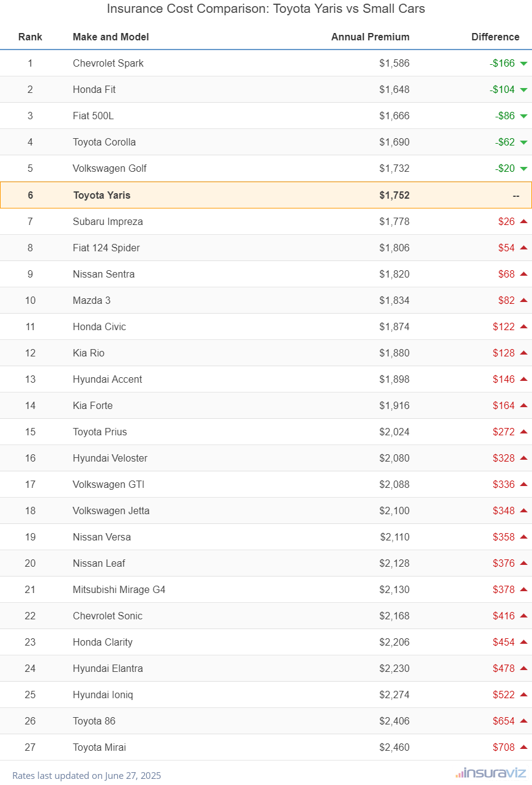Image resolution: width=532 pixels, height=785 pixels.
Task: Click the Hyundai Veloster model name
Action: pyautogui.click(x=110, y=458)
